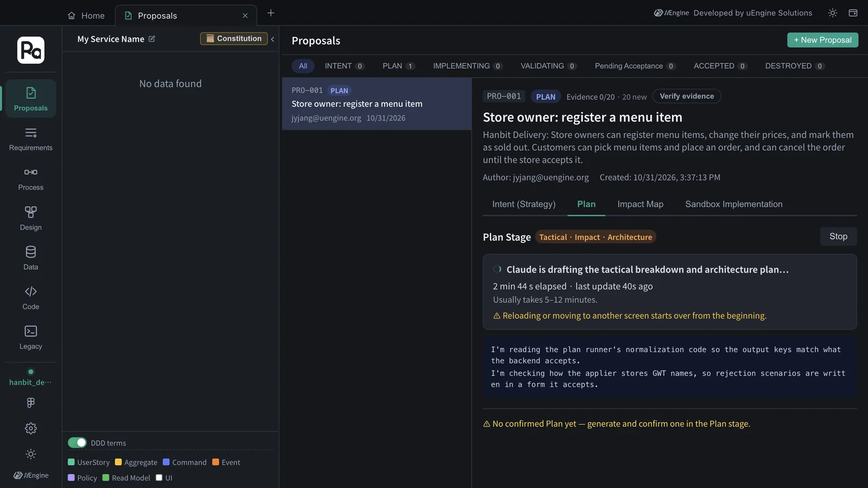868x488 pixels.
Task: Open settings gear in the sidebar
Action: pyautogui.click(x=31, y=428)
